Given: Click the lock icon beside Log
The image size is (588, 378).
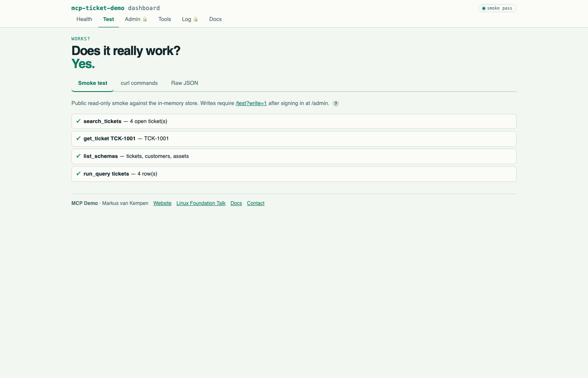Looking at the screenshot, I should click(x=195, y=19).
